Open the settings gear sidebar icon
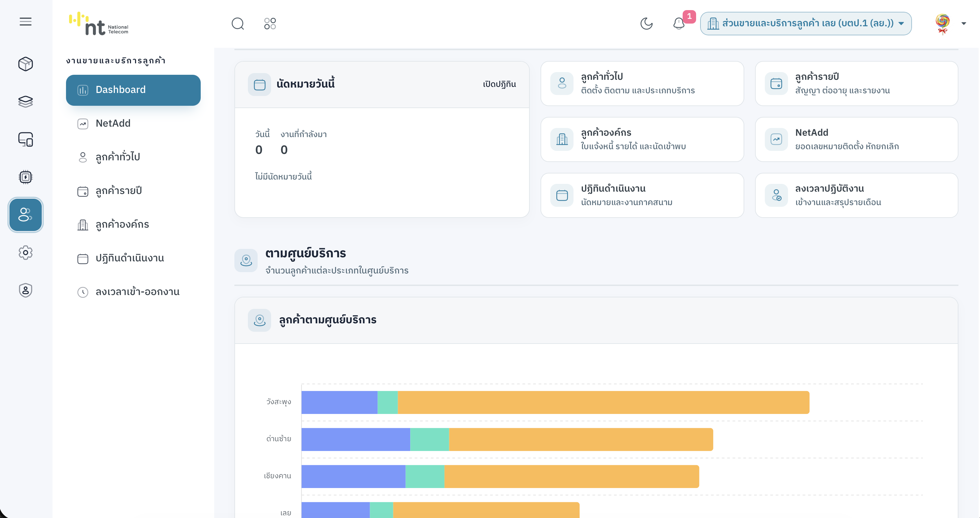The width and height of the screenshot is (980, 518). [26, 253]
